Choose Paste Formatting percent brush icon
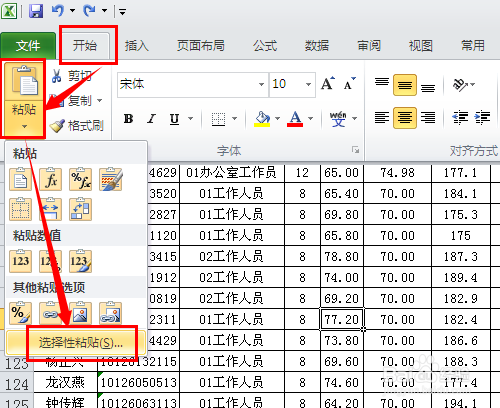This screenshot has height=408, width=500. click(x=21, y=313)
